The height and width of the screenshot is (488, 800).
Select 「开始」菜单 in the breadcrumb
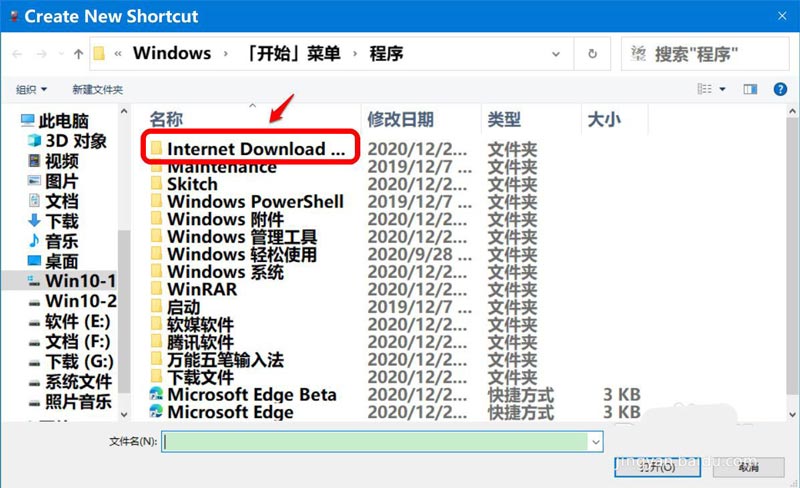pos(293,53)
